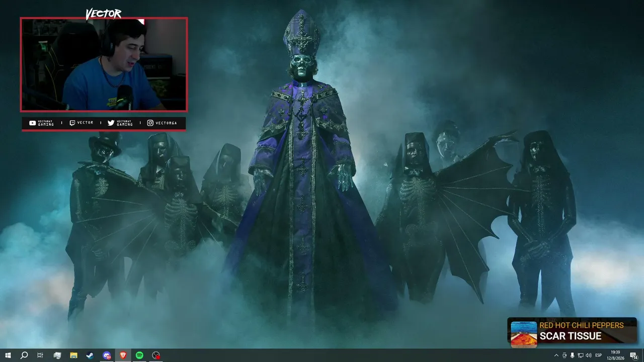Click the YouTube icon in the social bar
The height and width of the screenshot is (362, 644).
(x=33, y=123)
